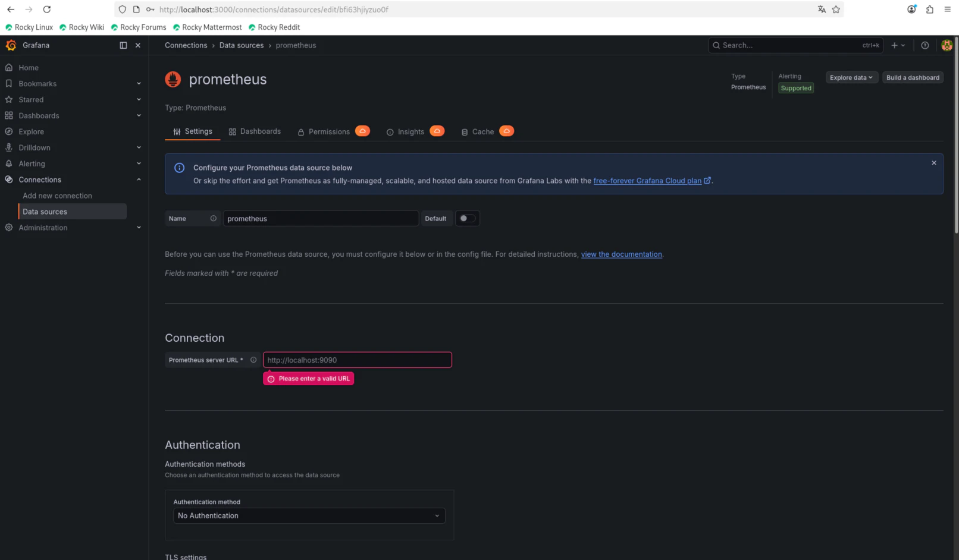Open the free-forever Grafana Cloud plan link
The height and width of the screenshot is (560, 959).
click(652, 181)
